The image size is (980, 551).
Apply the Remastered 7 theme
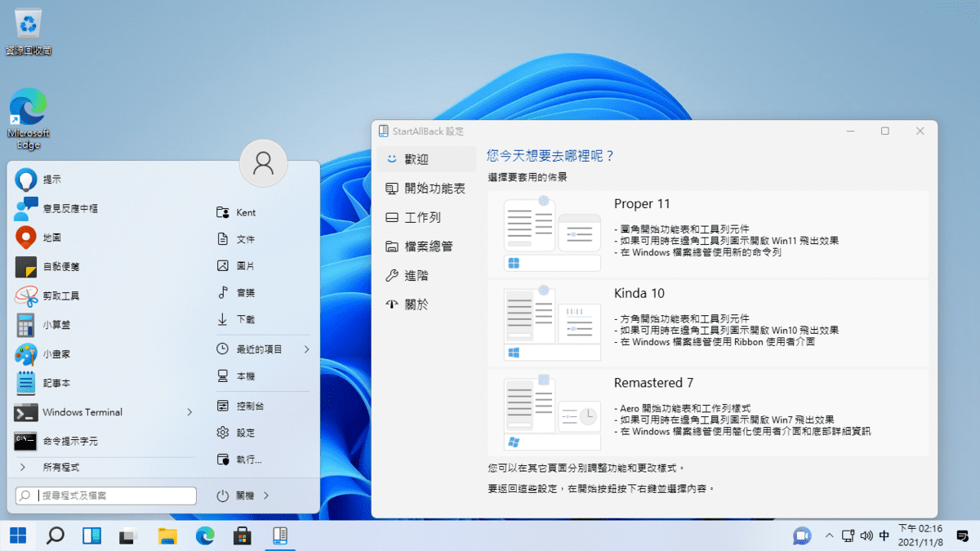pos(707,412)
